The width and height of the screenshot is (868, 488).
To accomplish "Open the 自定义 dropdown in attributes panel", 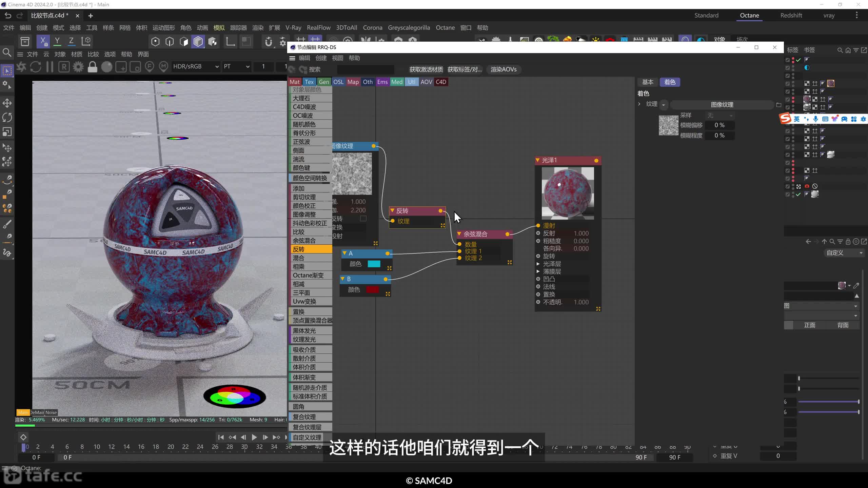I will pyautogui.click(x=844, y=253).
